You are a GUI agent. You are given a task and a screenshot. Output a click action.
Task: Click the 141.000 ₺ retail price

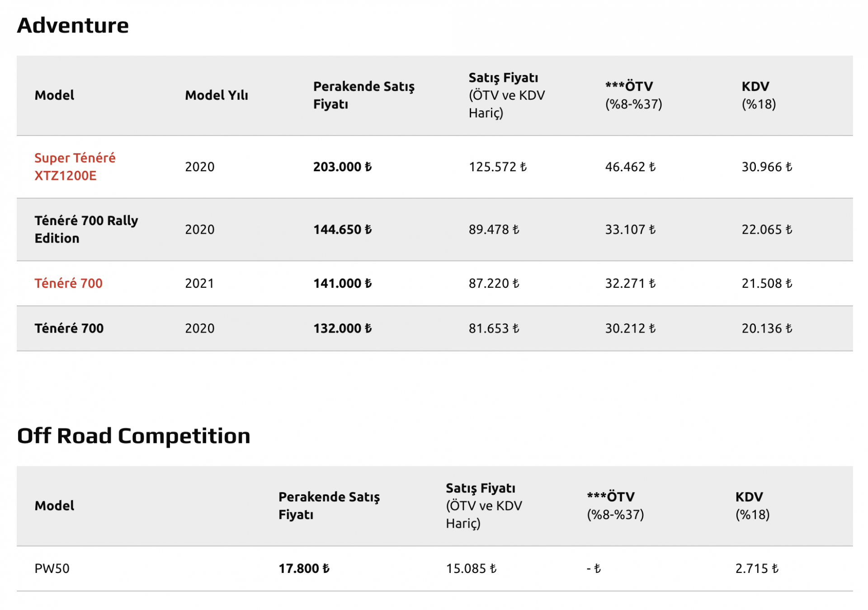[x=342, y=283]
